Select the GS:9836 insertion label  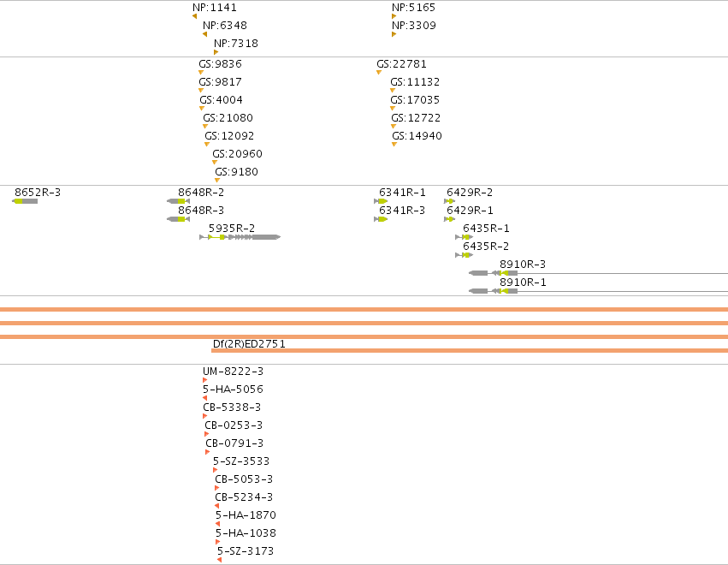(x=220, y=64)
